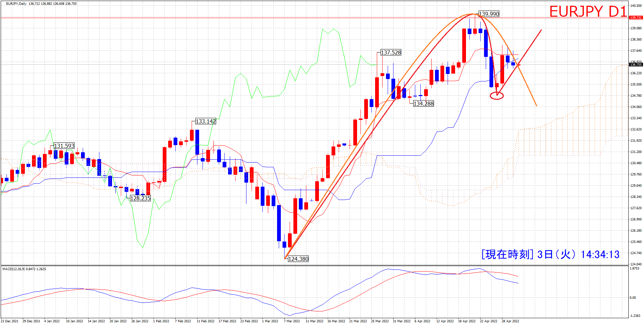
Task: Click the EURJPY,Daily header in top left
Action: click(x=16, y=4)
